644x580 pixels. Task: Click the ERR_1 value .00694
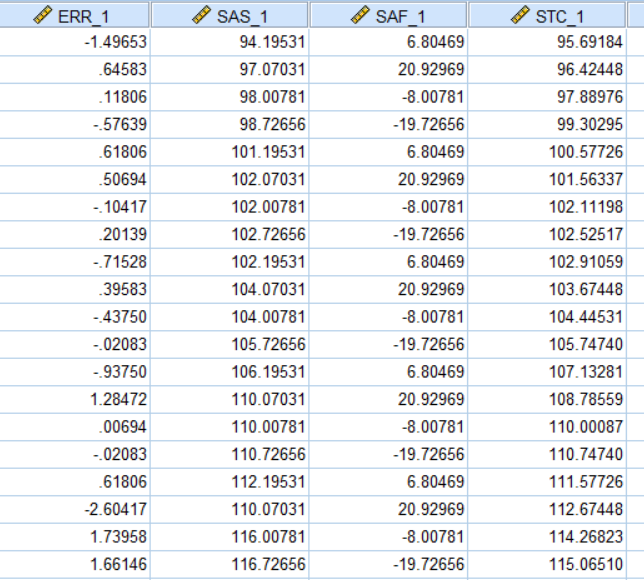122,427
